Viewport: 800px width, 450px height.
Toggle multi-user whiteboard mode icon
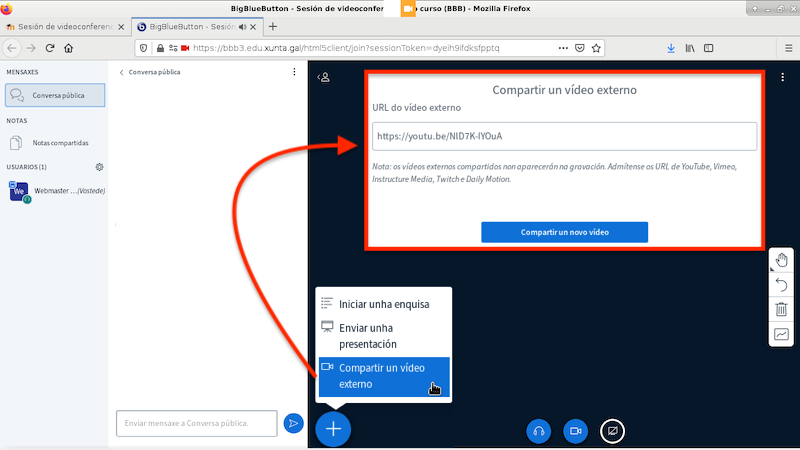pos(781,334)
